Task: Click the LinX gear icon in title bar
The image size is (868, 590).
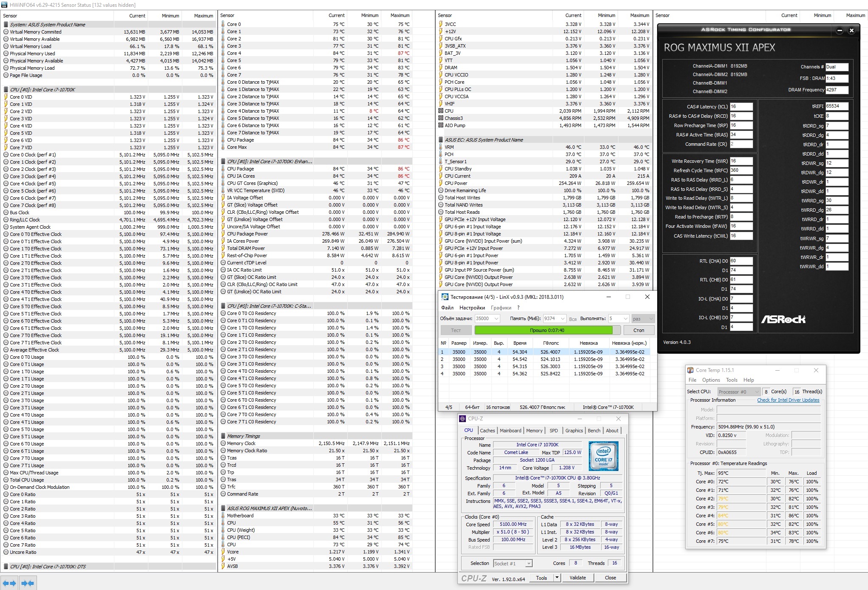Action: (x=445, y=297)
